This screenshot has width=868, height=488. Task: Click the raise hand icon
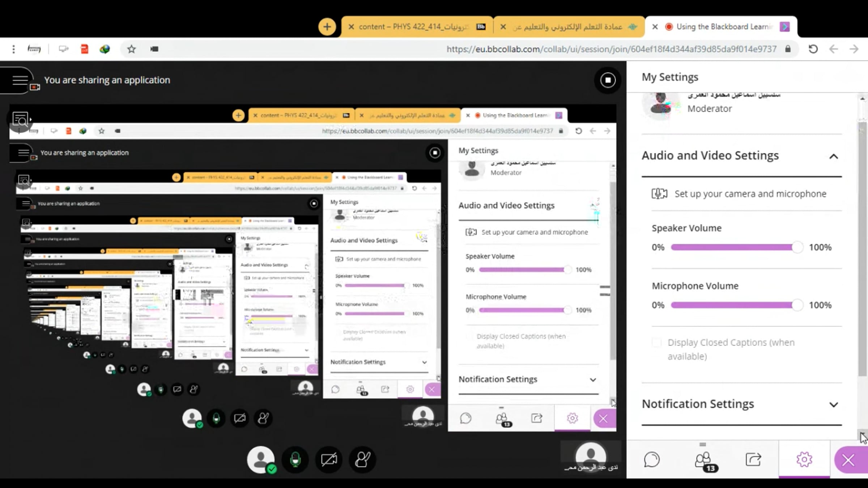[362, 460]
